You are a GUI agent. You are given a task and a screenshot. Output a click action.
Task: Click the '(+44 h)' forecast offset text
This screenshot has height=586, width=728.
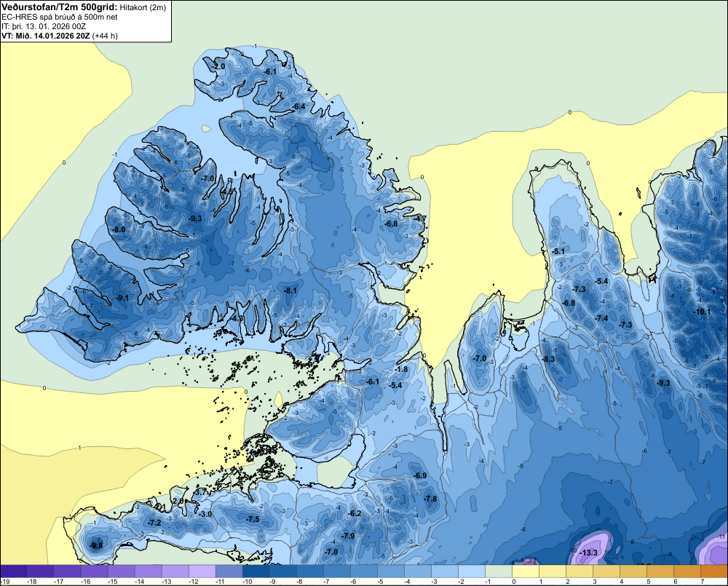coord(105,36)
